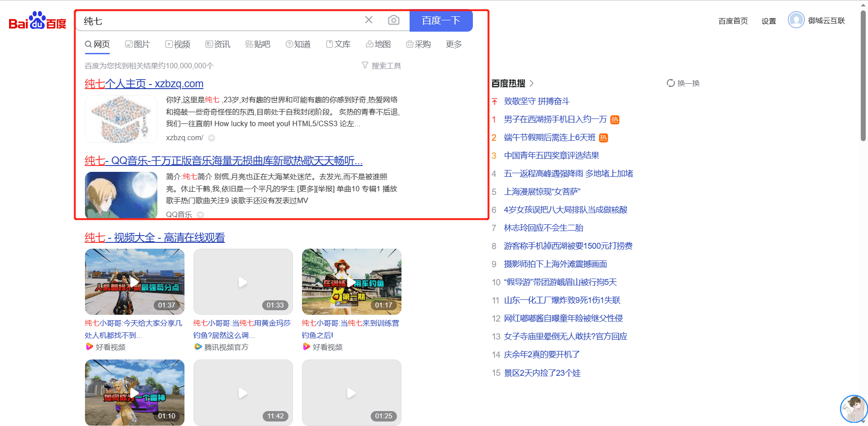Open the 图片 search tab

[x=137, y=44]
